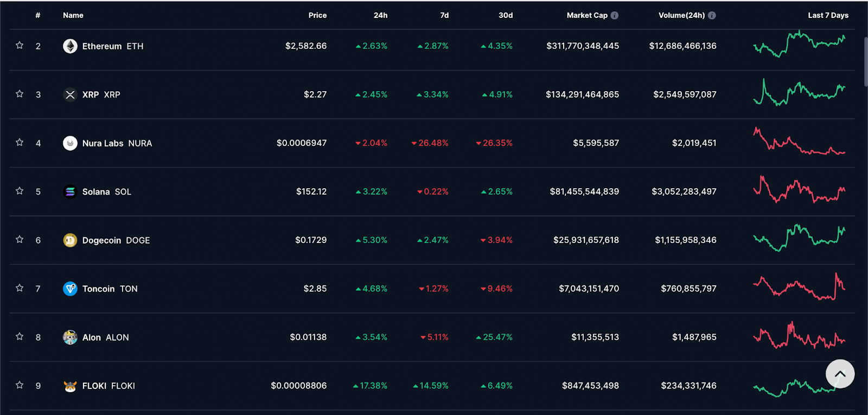Click Nura Labs 7d change 26.48%
The image size is (868, 415).
(430, 143)
